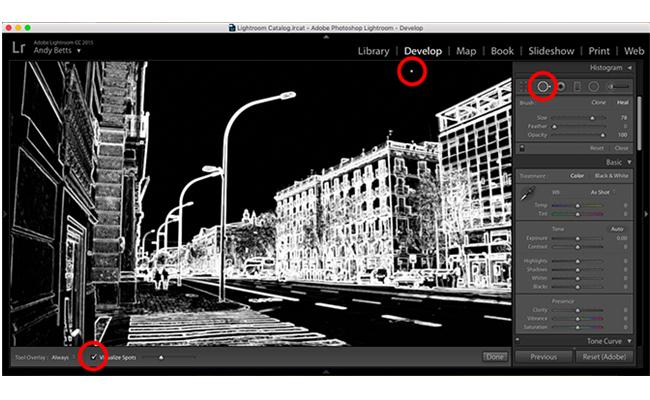Open the Library module

coord(374,51)
